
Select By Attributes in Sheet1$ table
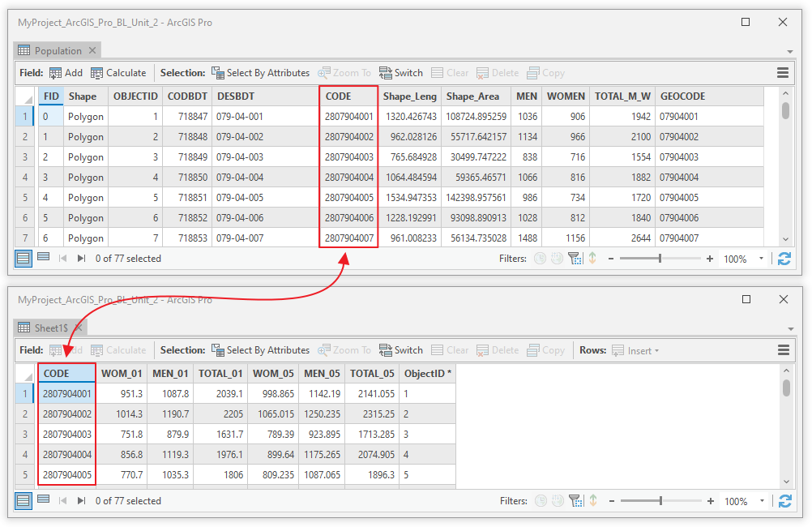[260, 350]
